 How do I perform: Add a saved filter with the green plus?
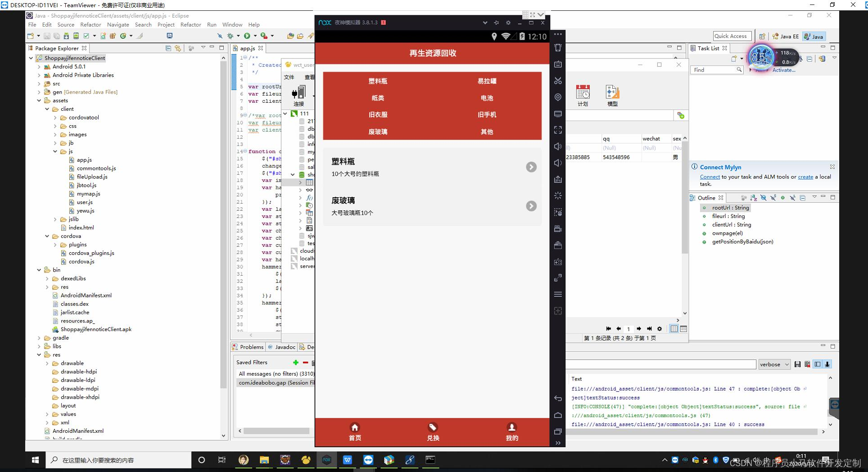coord(296,363)
